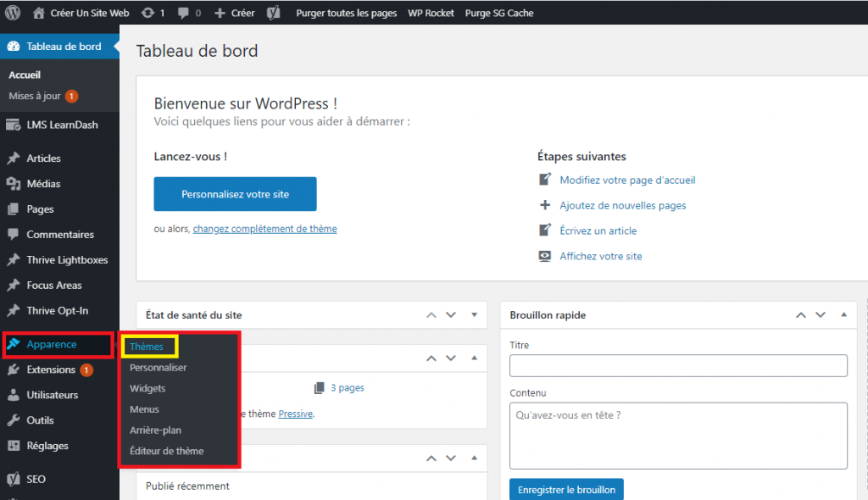This screenshot has width=868, height=500.
Task: Open WP Rocket admin bar menu
Action: click(431, 13)
